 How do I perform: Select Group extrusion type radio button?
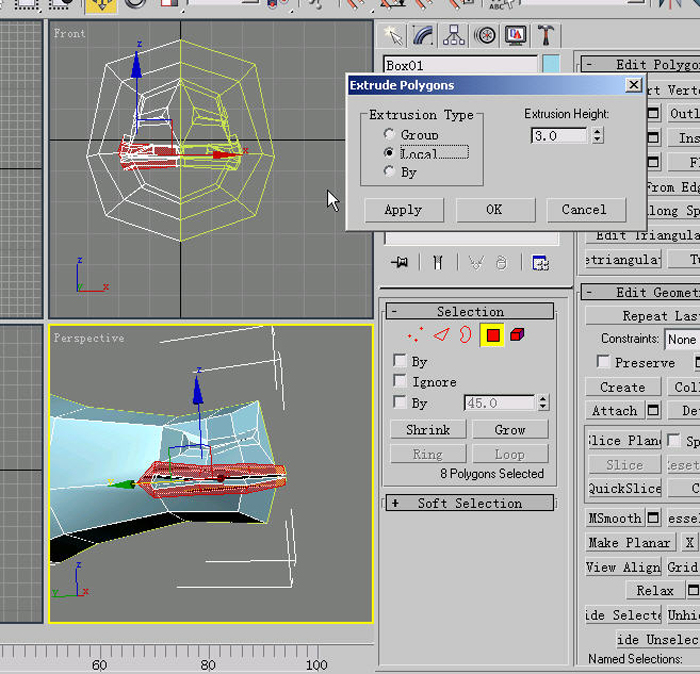click(389, 134)
